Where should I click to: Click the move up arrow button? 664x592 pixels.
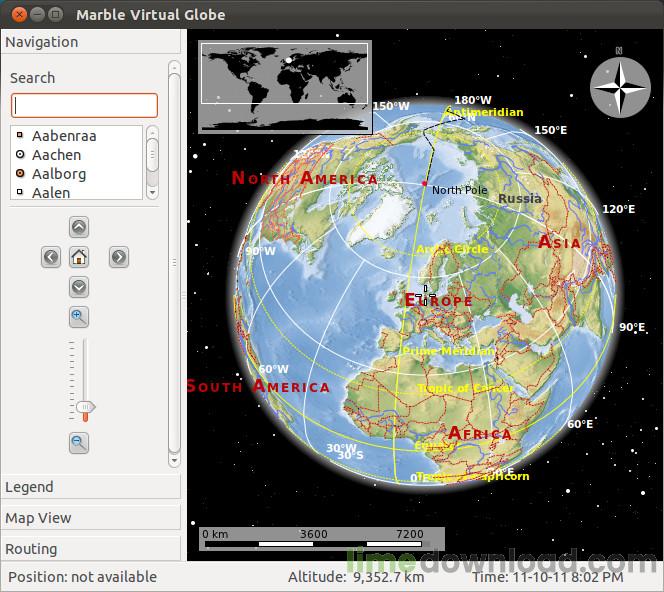[79, 227]
